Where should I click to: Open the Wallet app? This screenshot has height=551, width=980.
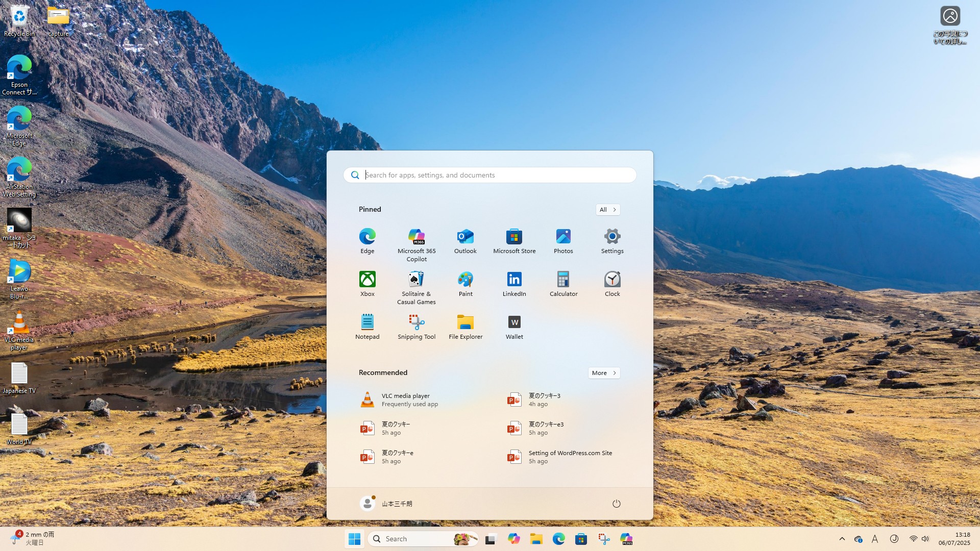514,327
